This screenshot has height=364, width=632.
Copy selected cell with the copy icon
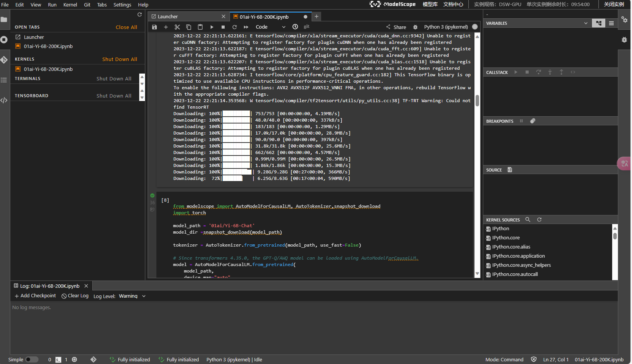pyautogui.click(x=189, y=27)
